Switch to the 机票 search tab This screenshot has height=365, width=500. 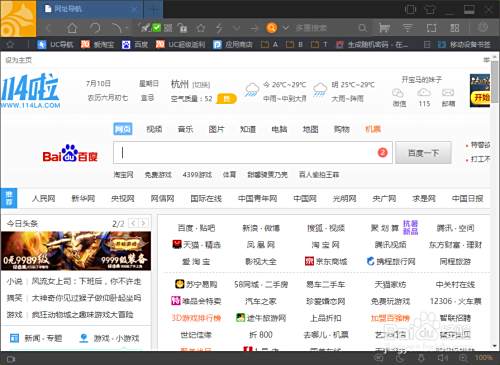[x=373, y=129]
